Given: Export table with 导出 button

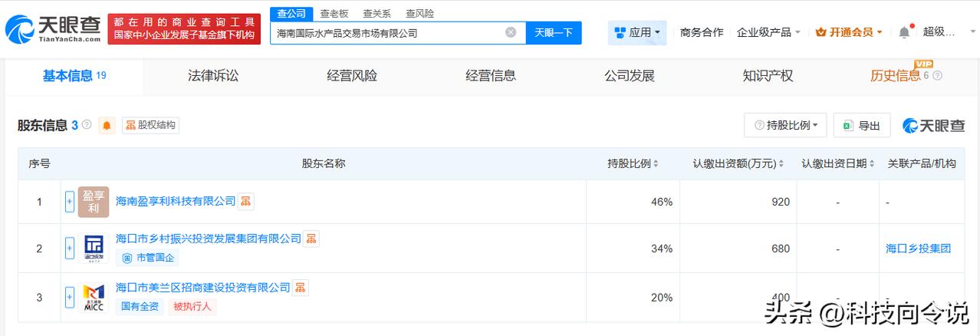Looking at the screenshot, I should [862, 125].
